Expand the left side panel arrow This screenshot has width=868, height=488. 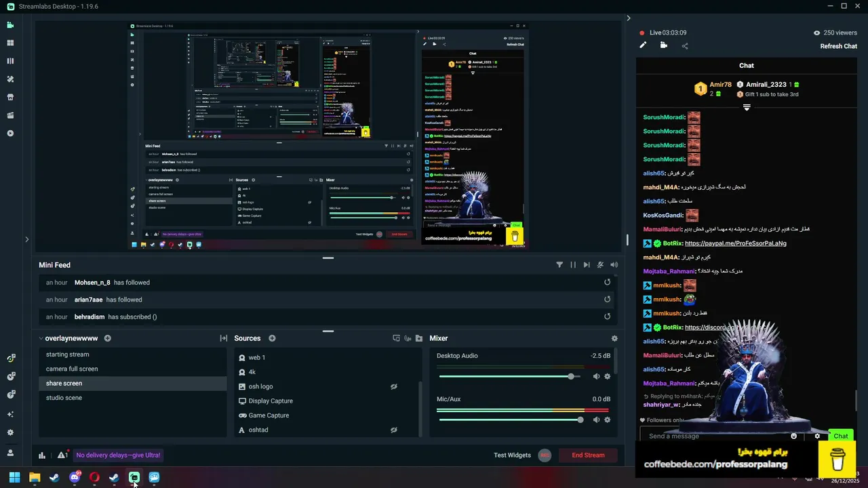[27, 239]
